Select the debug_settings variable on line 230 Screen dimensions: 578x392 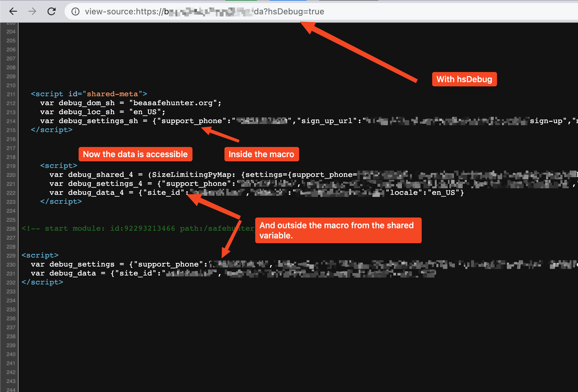(x=81, y=264)
